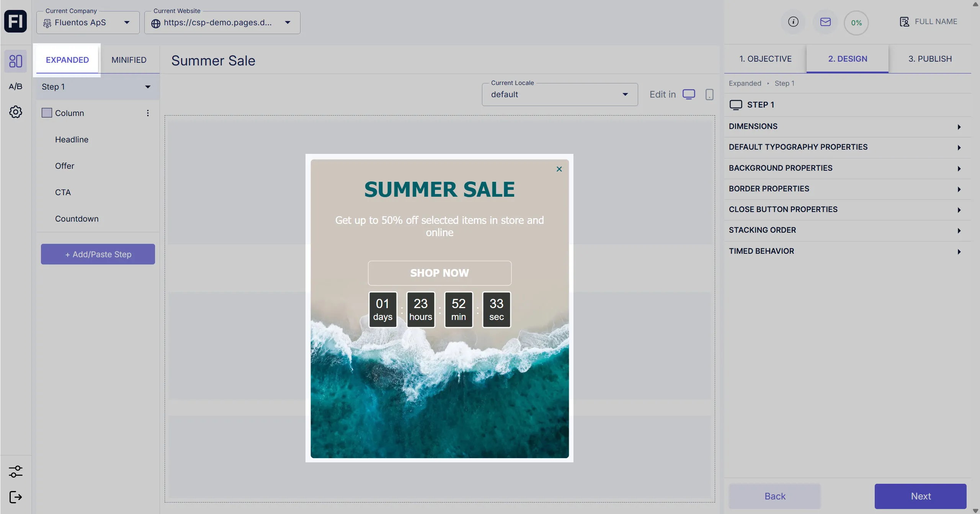Open the mail envelope icon
Image resolution: width=980 pixels, height=514 pixels.
(x=825, y=22)
